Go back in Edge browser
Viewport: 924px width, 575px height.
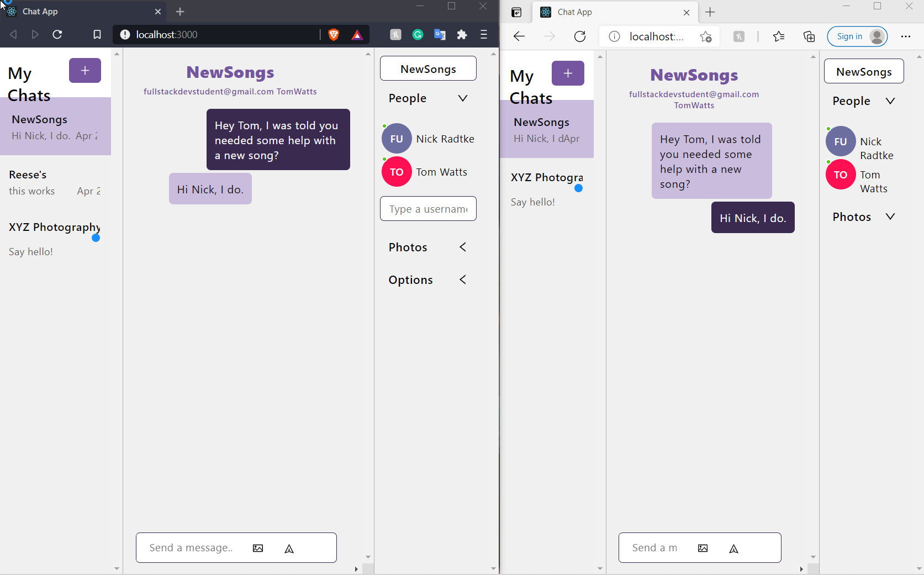(519, 36)
